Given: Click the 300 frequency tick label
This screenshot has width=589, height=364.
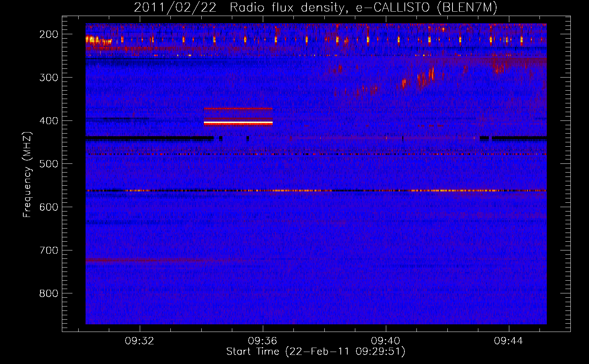Looking at the screenshot, I should tap(49, 78).
